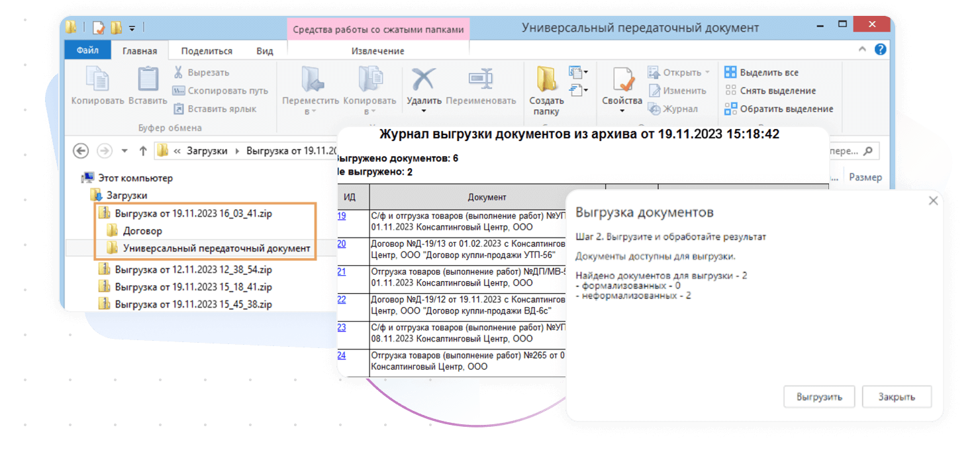Image resolution: width=980 pixels, height=450 pixels.
Task: Switch to the Главная ribbon tab
Action: tap(140, 51)
